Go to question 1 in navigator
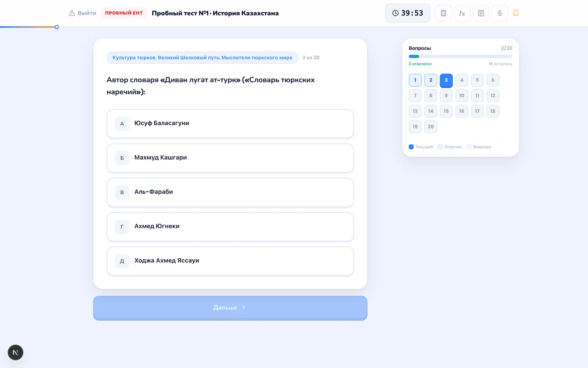The width and height of the screenshot is (588, 368). click(x=415, y=80)
